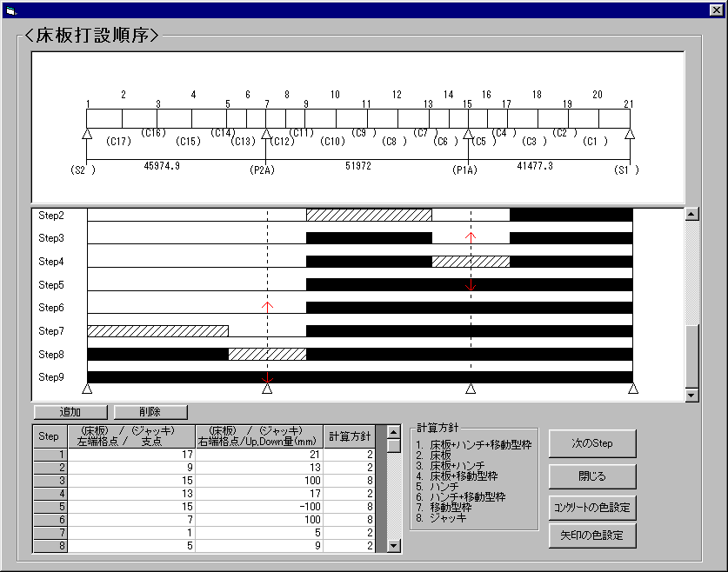Open コンクリートの色設定 concrete color settings
Image resolution: width=728 pixels, height=572 pixels.
[x=592, y=508]
